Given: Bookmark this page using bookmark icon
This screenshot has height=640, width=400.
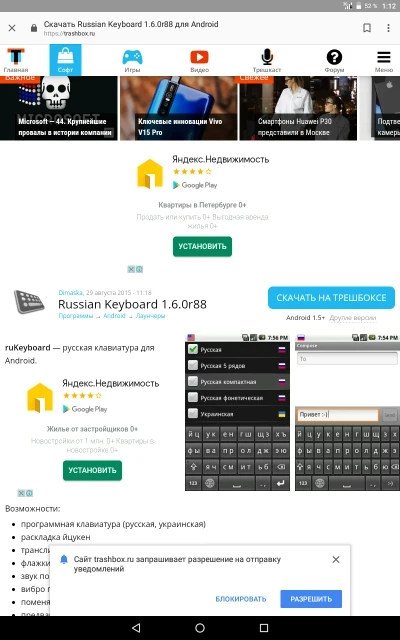Looking at the screenshot, I should click(367, 28).
